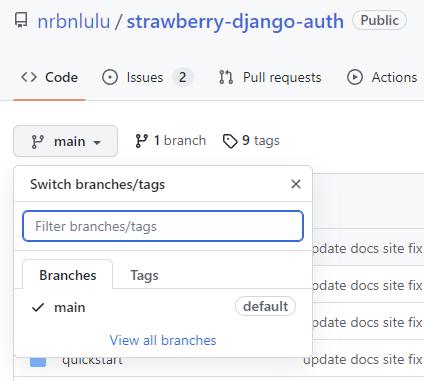Click the tag icon beside 9 tags
Viewport: 424px width, 381px height.
[230, 141]
